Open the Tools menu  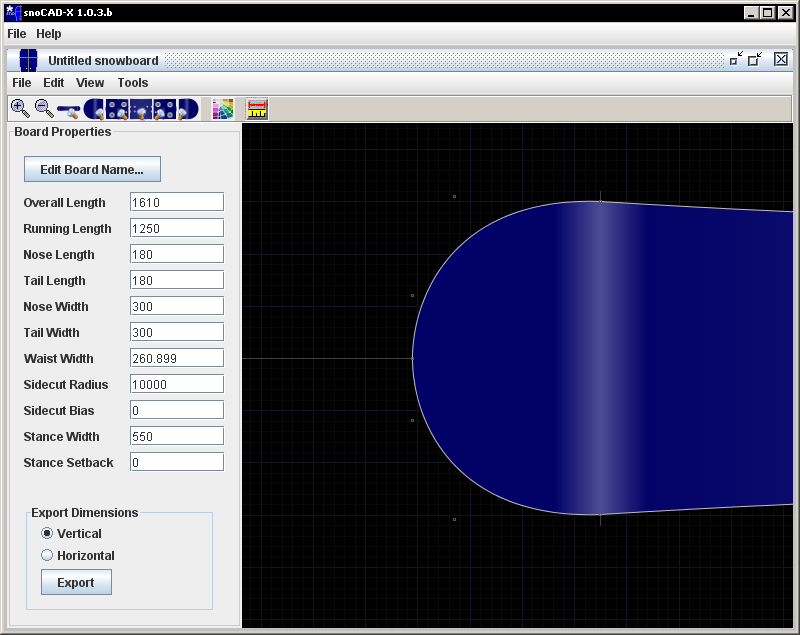click(x=132, y=83)
